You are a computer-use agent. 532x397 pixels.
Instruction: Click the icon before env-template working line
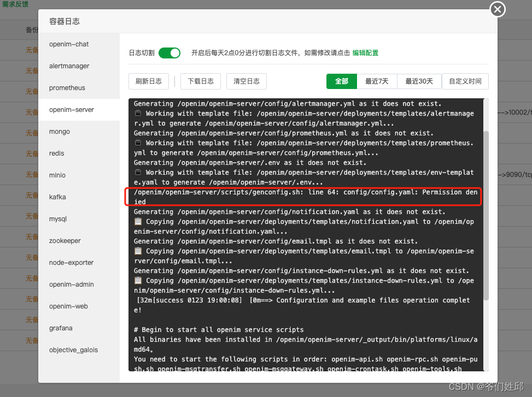tap(138, 173)
